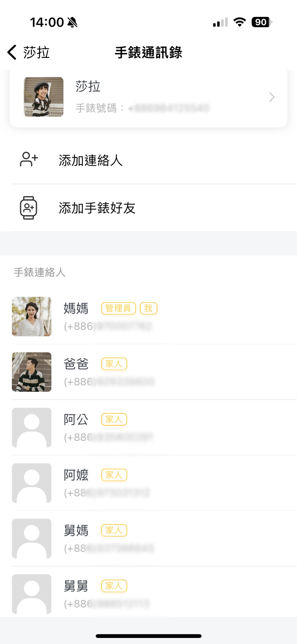Tap the add contact person icon
Image resolution: width=297 pixels, height=644 pixels.
pos(29,159)
